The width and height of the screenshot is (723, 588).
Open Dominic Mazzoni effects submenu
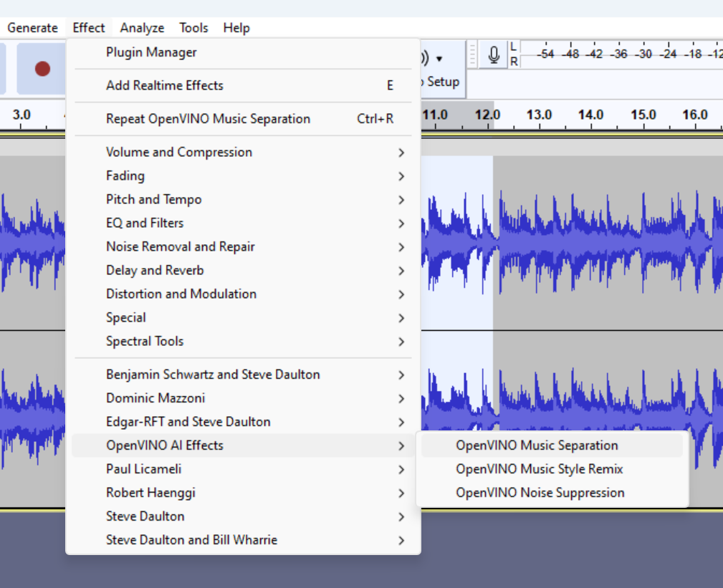click(243, 398)
